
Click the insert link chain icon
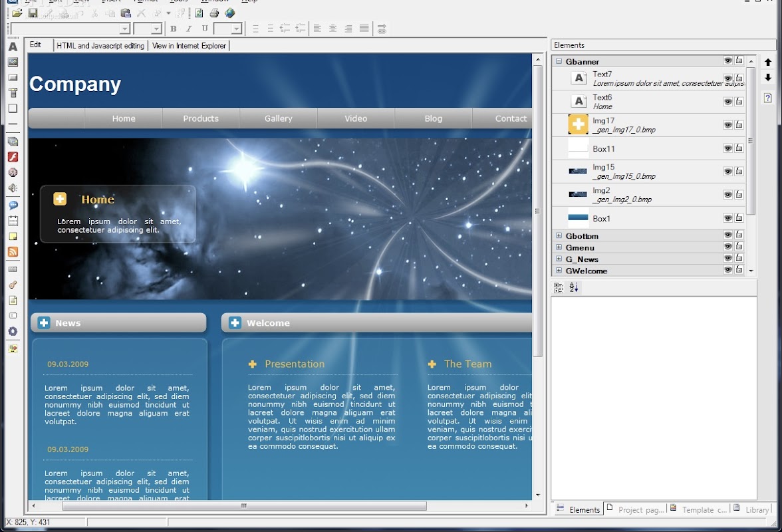(x=382, y=29)
